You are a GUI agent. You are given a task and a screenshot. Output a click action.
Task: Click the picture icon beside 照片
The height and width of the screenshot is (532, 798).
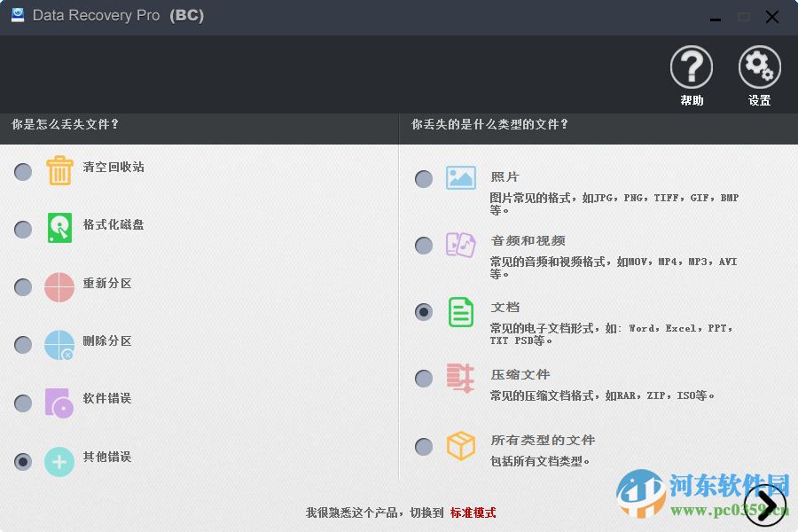point(460,177)
